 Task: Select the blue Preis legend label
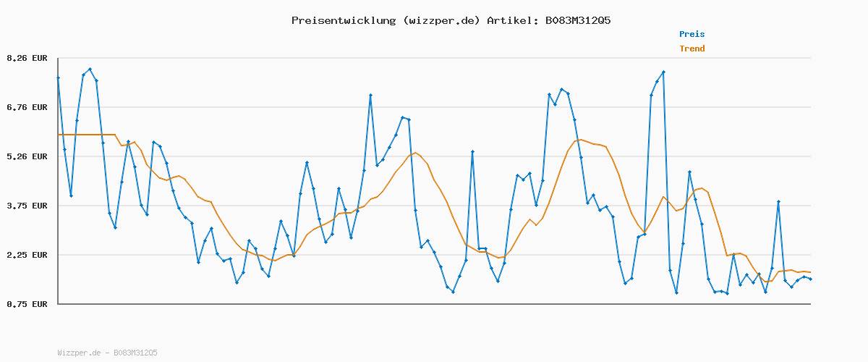[692, 34]
